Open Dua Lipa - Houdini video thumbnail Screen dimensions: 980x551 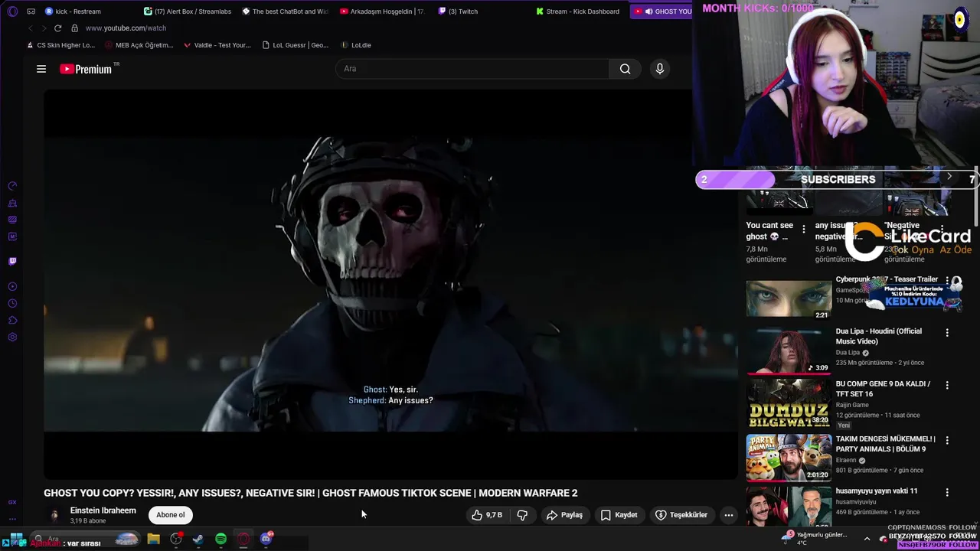pos(789,350)
